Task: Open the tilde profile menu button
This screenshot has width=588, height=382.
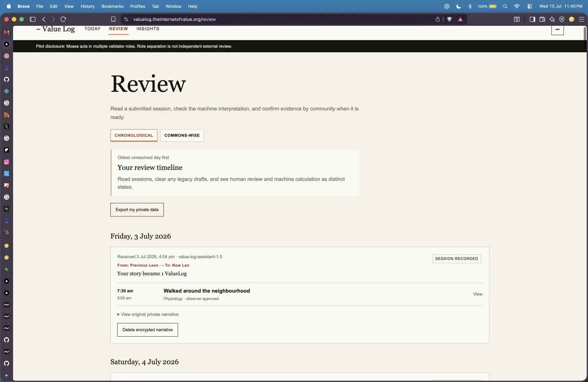Action: (x=557, y=30)
